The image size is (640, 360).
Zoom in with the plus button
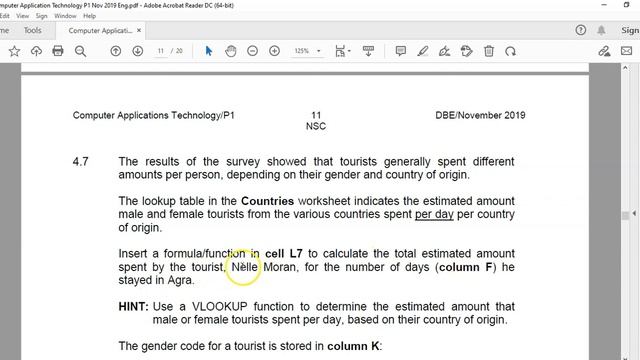[x=274, y=51]
